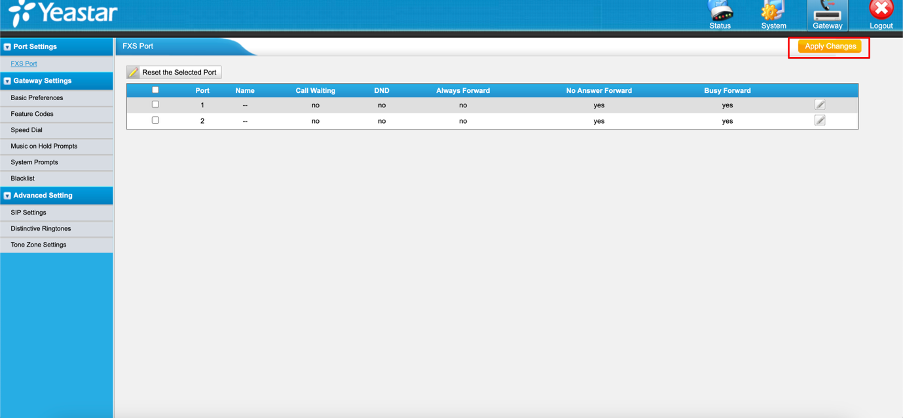Collapse the Advanced Setting section arrow
This screenshot has width=904, height=418.
[7, 196]
